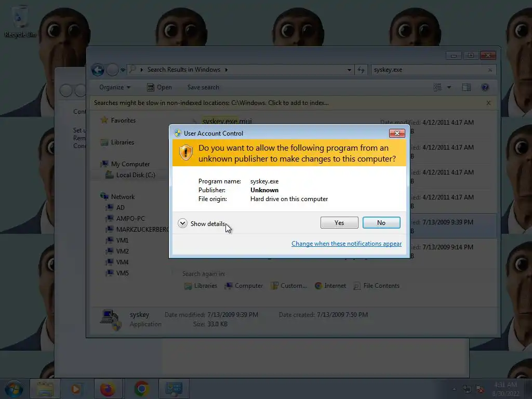Click syskey application icon in details pane
Image resolution: width=532 pixels, height=399 pixels.
tap(111, 320)
